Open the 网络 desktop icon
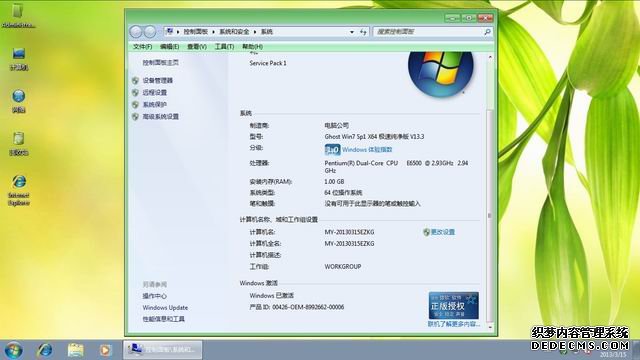This screenshot has width=640, height=360. (19, 101)
